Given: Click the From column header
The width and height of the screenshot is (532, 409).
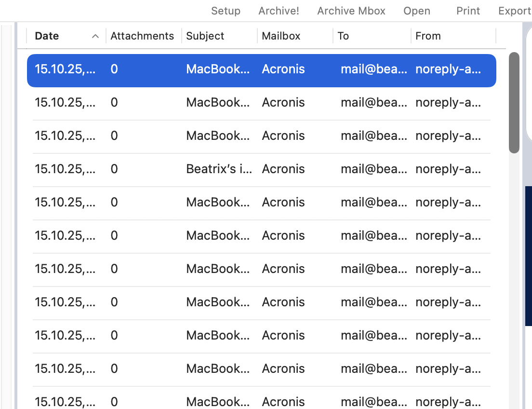Looking at the screenshot, I should click(428, 36).
